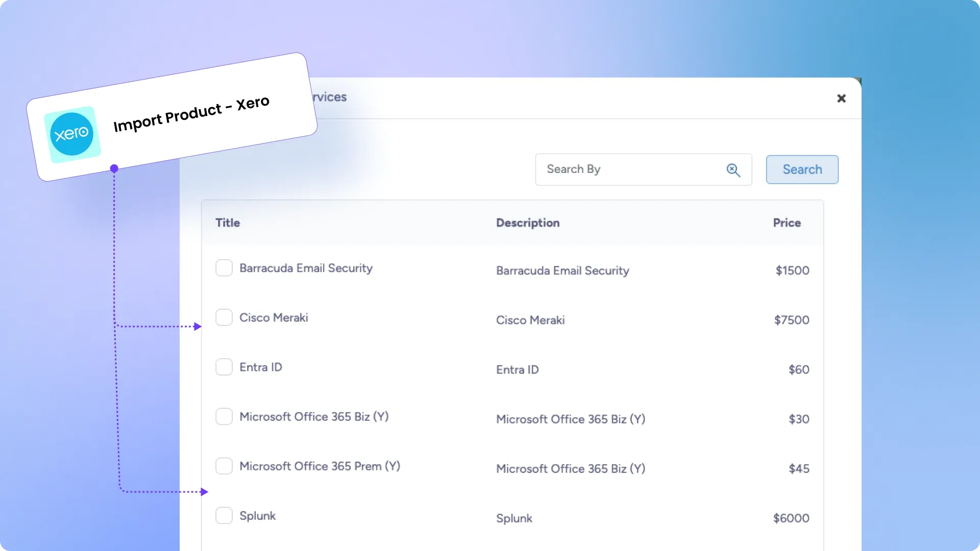Screen dimensions: 980x551
Task: Close the import dialog with X
Action: click(x=841, y=98)
